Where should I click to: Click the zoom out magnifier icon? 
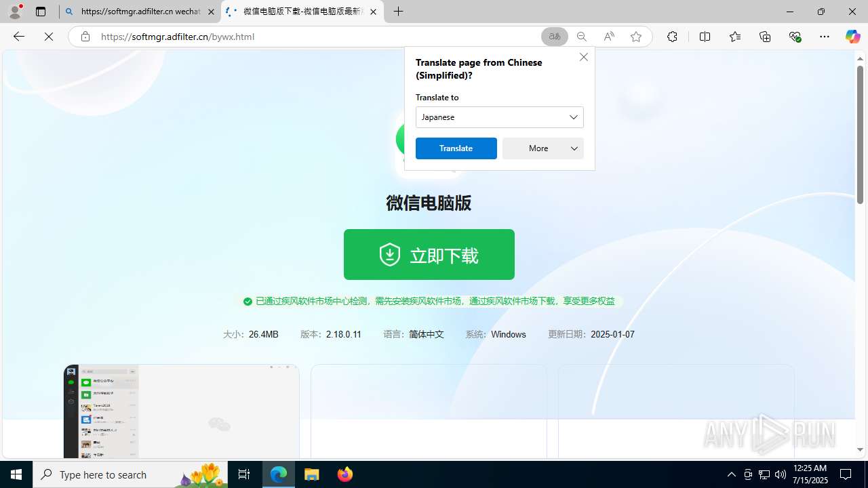pos(582,37)
